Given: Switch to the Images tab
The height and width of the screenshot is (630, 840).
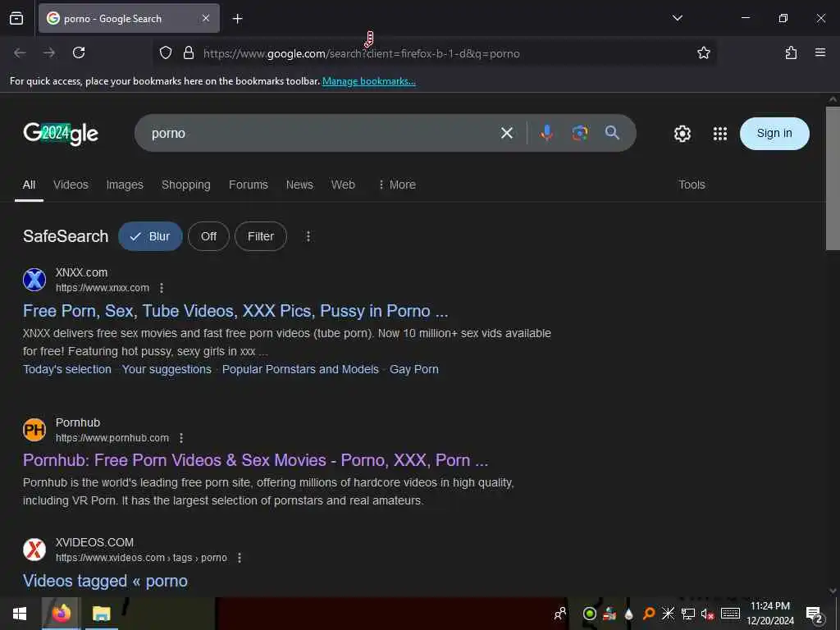Looking at the screenshot, I should tap(125, 185).
